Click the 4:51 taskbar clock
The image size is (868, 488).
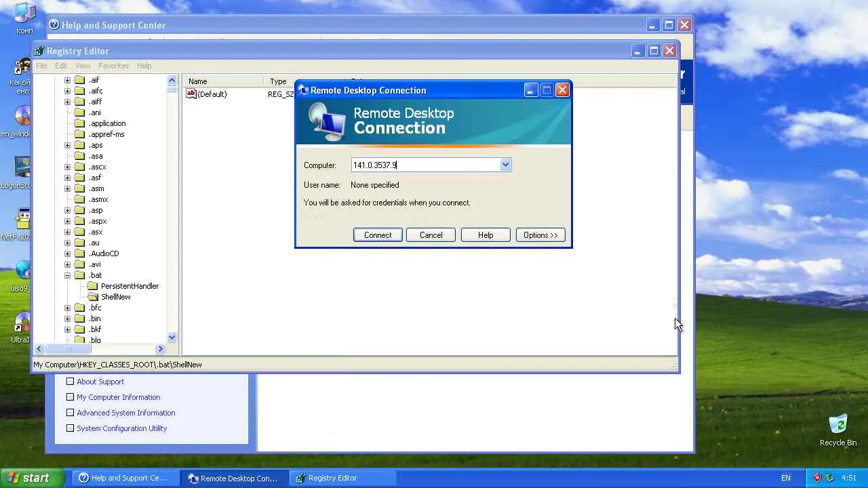(x=849, y=478)
